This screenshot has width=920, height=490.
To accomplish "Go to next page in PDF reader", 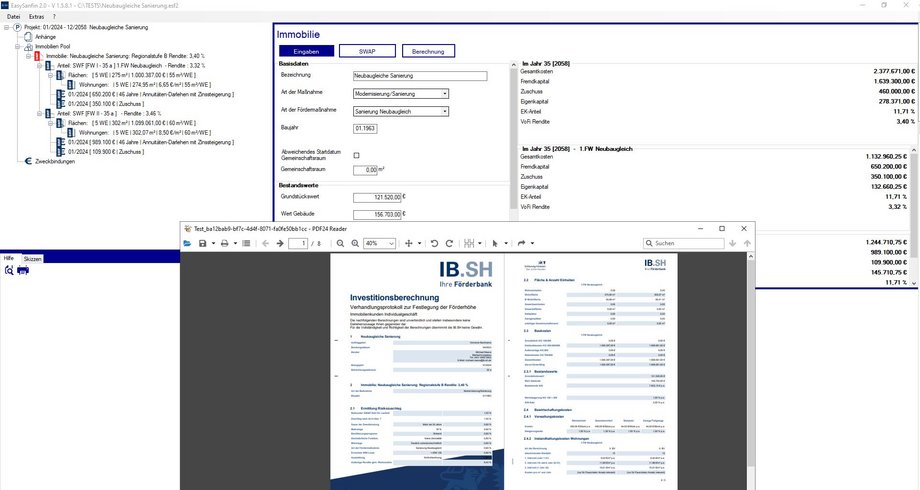I will pyautogui.click(x=279, y=243).
